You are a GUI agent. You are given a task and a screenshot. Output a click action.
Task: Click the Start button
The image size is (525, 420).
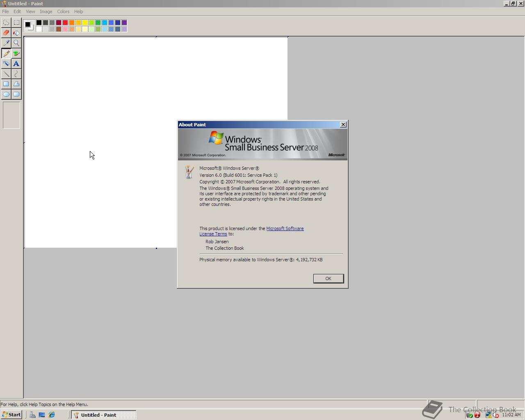click(x=11, y=415)
